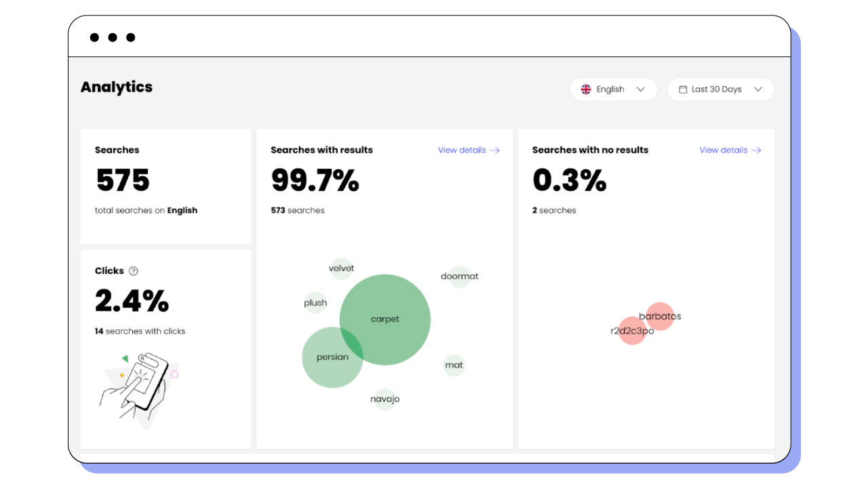Open View details for searches with no results
Image resolution: width=868 pixels, height=488 pixels.
[722, 150]
